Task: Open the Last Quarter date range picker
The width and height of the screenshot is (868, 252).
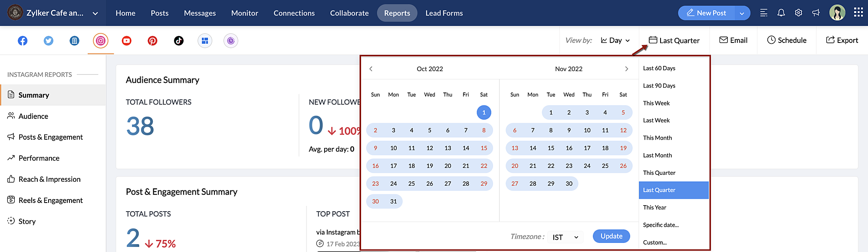Action: tap(674, 40)
